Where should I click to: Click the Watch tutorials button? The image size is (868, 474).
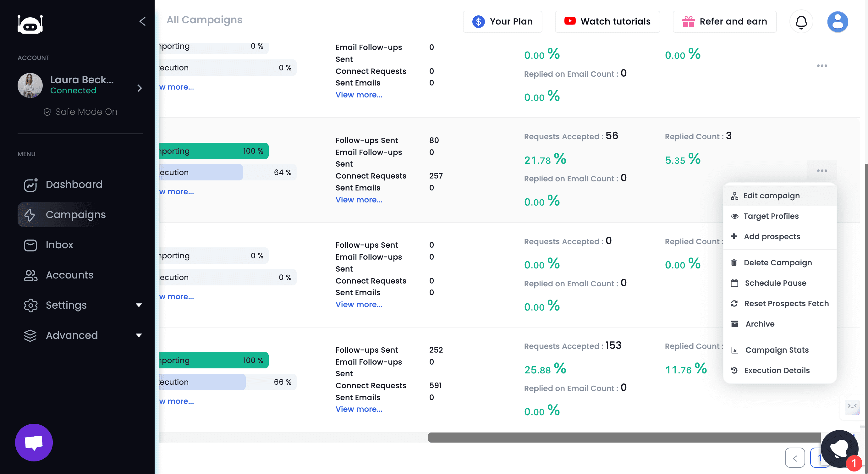coord(607,22)
